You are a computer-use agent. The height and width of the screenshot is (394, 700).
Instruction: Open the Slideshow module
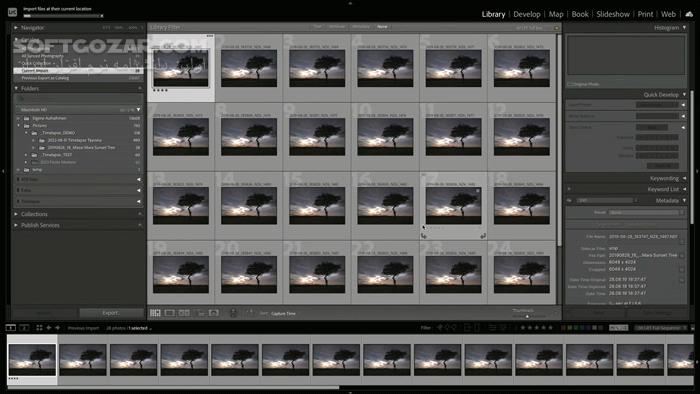613,14
